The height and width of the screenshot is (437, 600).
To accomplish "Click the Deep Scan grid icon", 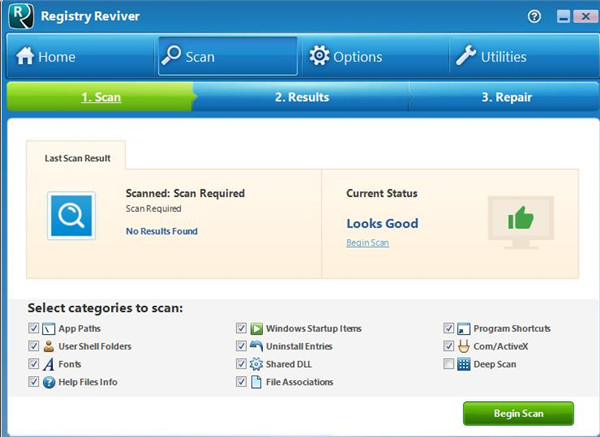I will pyautogui.click(x=464, y=364).
